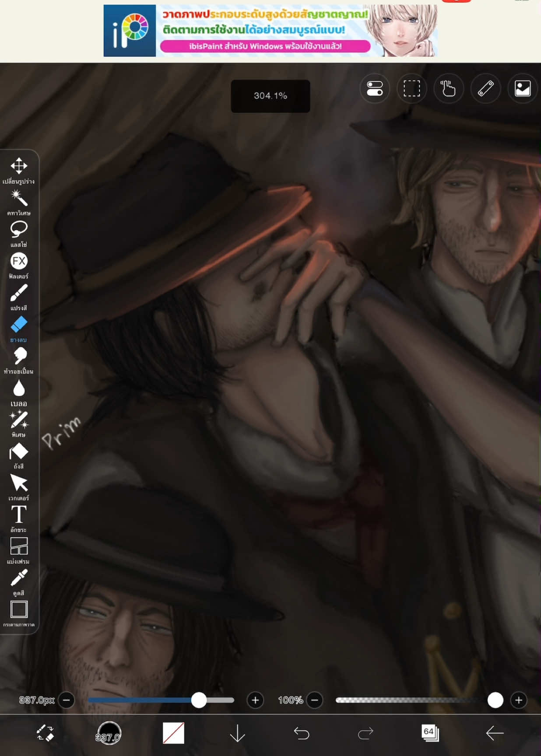This screenshot has height=756, width=541.
Task: Decrease brush thickness with minus button
Action: [x=67, y=700]
